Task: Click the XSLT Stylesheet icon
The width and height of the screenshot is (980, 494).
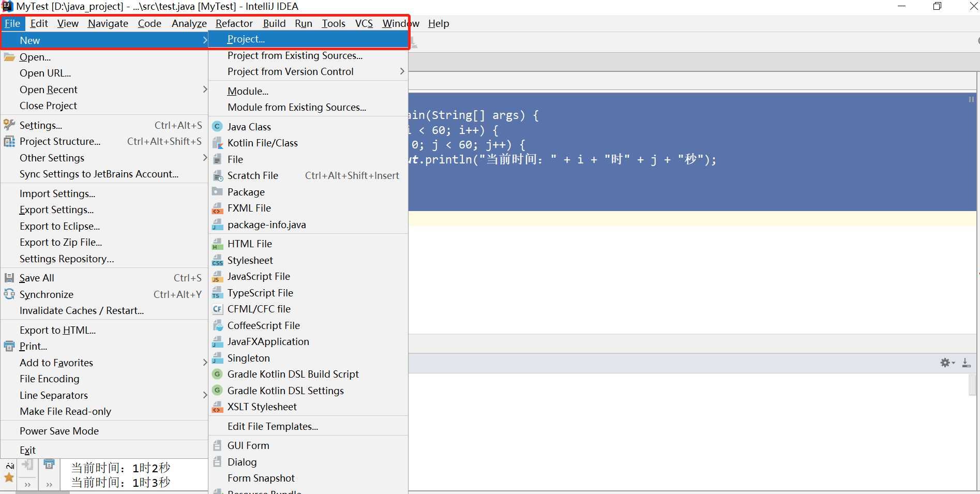Action: tap(218, 407)
